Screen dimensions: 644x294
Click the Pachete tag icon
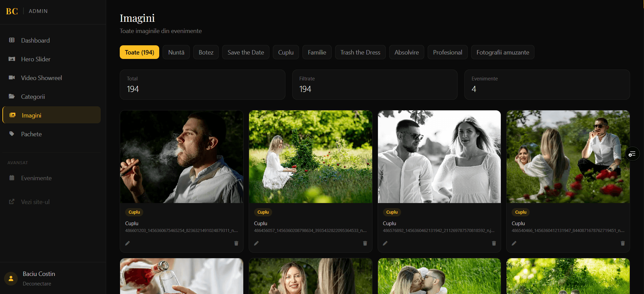point(12,134)
